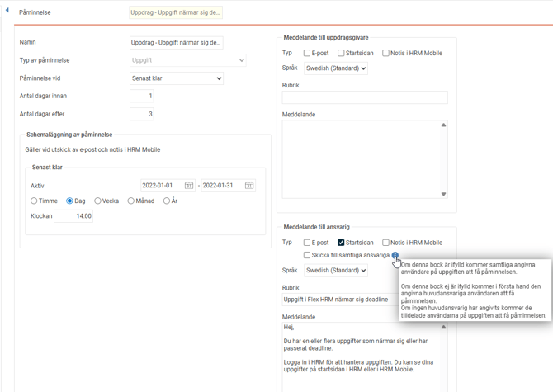Uncheck Startsidan under Meddelande till ansvarig

tap(341, 243)
